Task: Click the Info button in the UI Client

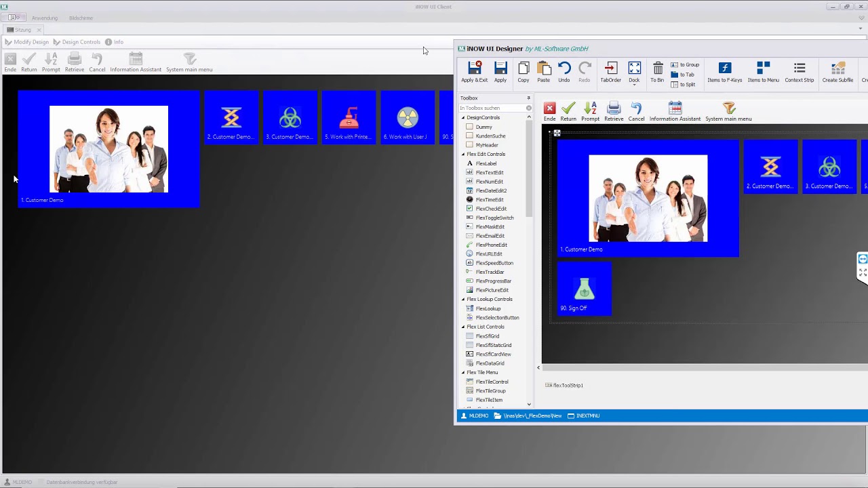Action: [114, 42]
